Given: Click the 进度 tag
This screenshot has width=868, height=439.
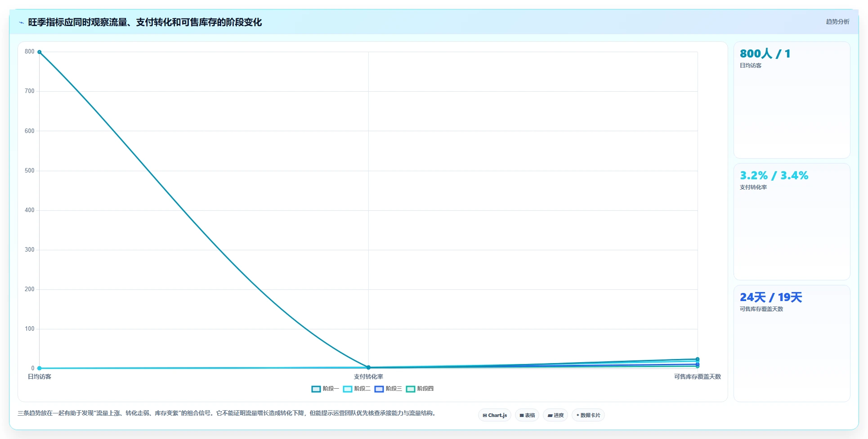Looking at the screenshot, I should coord(555,415).
